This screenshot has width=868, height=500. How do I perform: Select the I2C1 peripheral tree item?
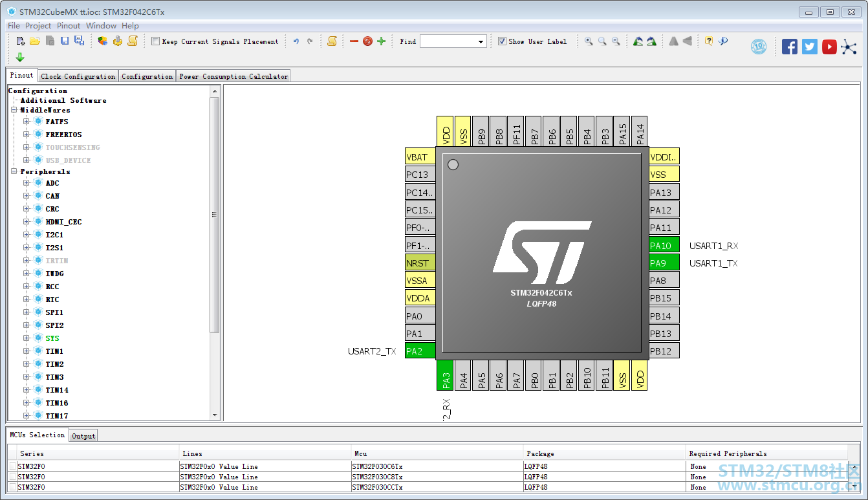pyautogui.click(x=54, y=235)
